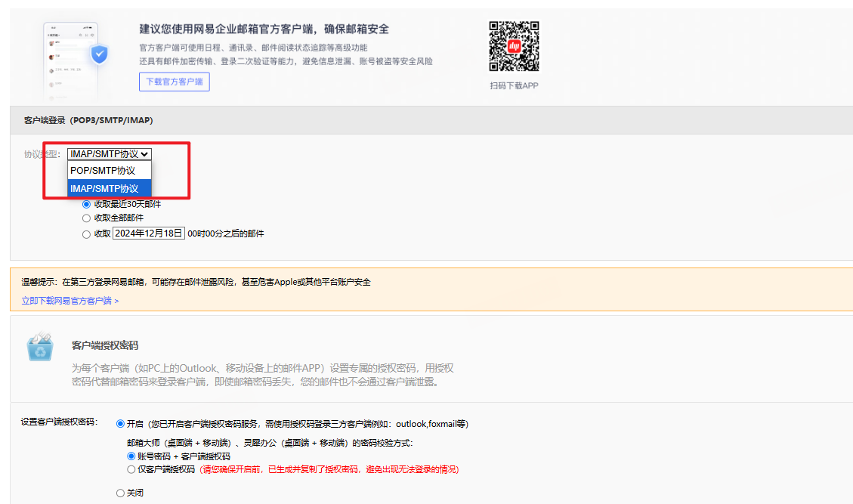Click the QR code for APP download
The image size is (853, 504).
coord(514,46)
